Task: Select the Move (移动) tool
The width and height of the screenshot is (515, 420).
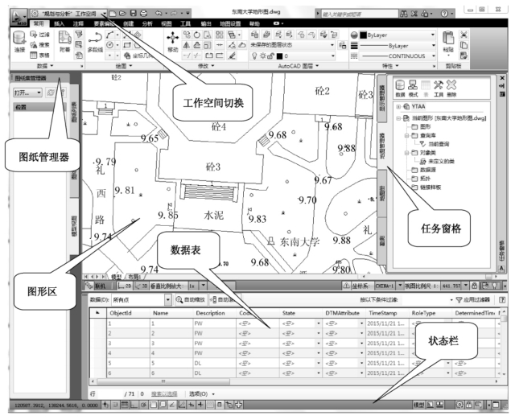Action: point(173,41)
